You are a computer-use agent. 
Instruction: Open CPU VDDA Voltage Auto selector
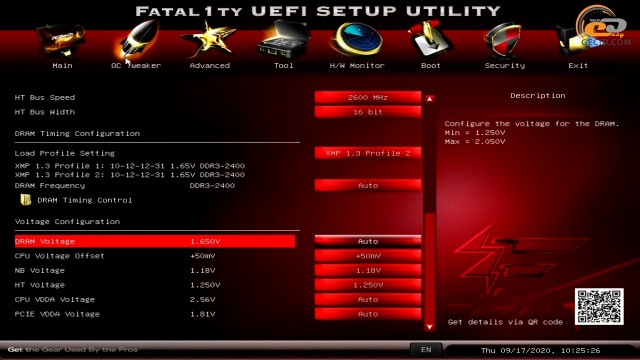coord(368,299)
